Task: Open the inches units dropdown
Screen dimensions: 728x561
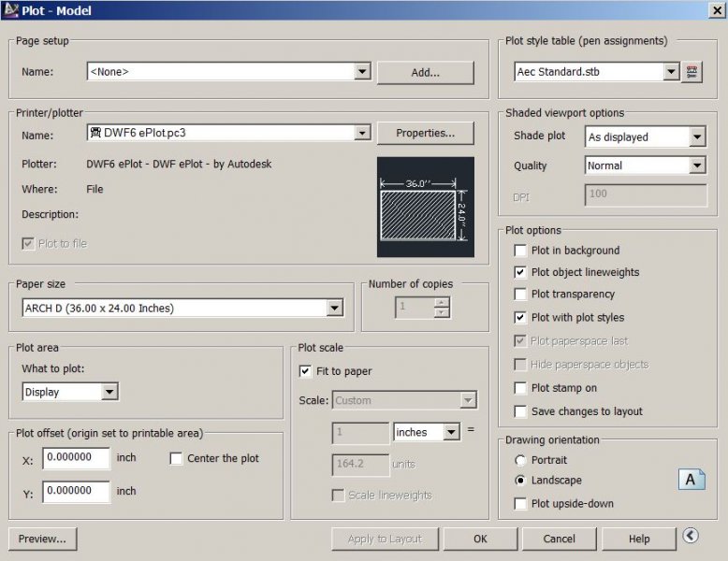Action: coord(451,433)
